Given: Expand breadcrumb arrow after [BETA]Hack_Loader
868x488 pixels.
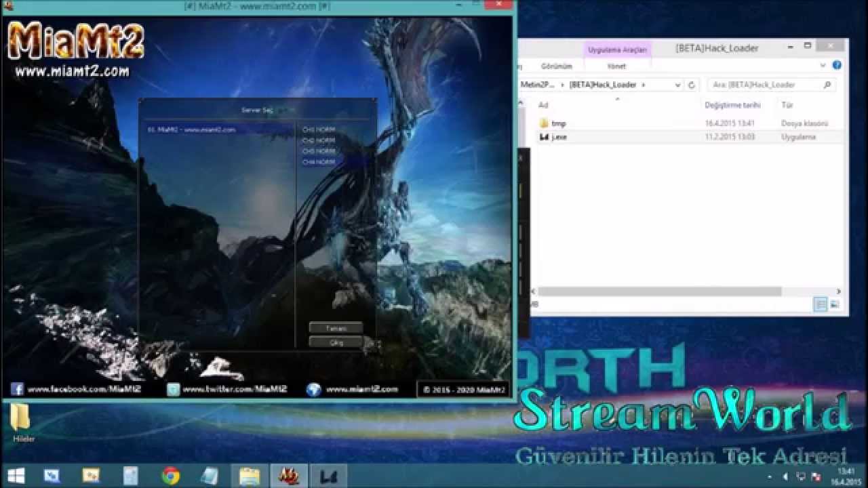Looking at the screenshot, I should [x=644, y=85].
